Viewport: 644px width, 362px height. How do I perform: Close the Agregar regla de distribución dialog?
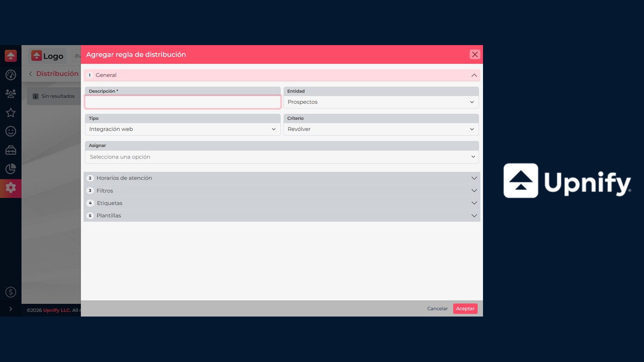475,54
